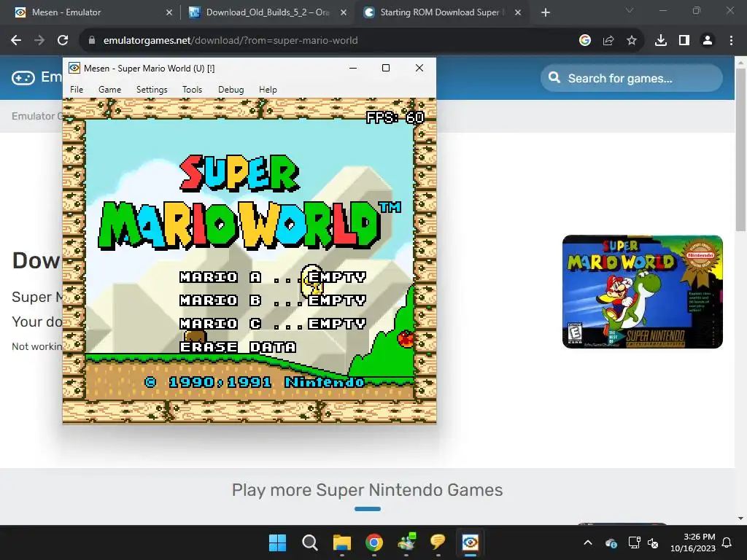Open File Explorer from the taskbar

[341, 542]
